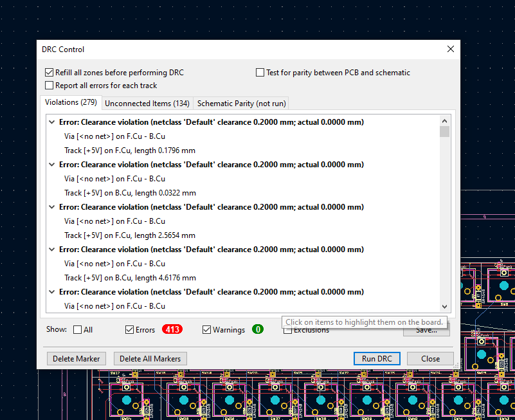Image resolution: width=515 pixels, height=420 pixels.
Task: Click the violations list scrollbar thumb
Action: click(444, 131)
